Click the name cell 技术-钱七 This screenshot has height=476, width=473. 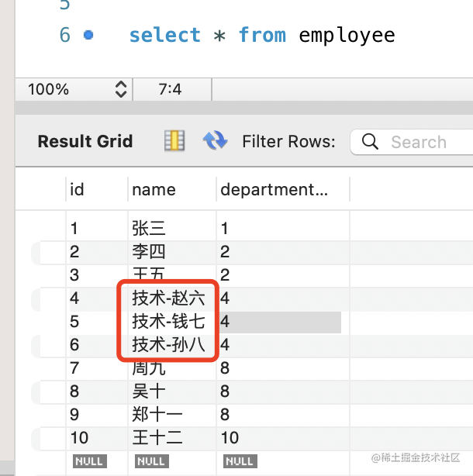pyautogui.click(x=168, y=322)
